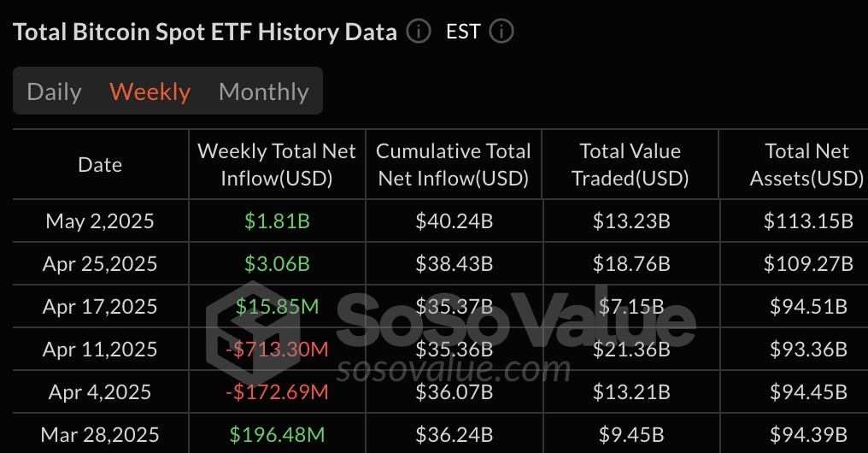Click the Date column header
Viewport: 868px width, 453px height.
click(x=100, y=165)
